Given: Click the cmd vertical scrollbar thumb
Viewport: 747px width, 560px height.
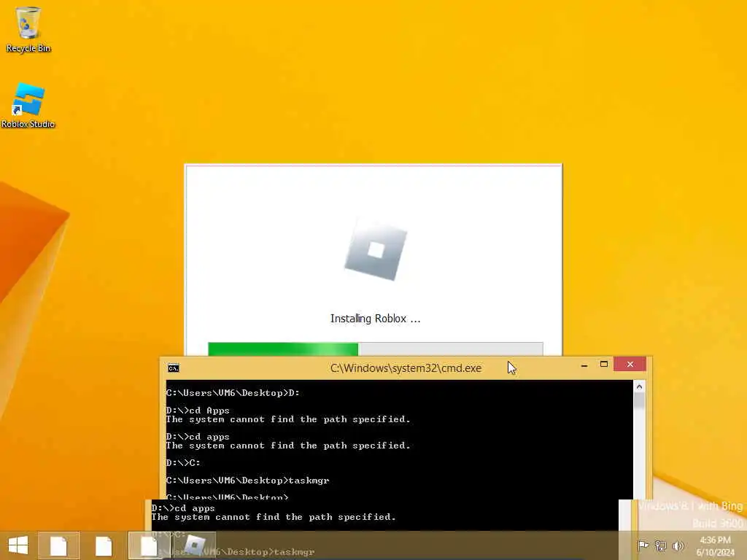Looking at the screenshot, I should 639,401.
